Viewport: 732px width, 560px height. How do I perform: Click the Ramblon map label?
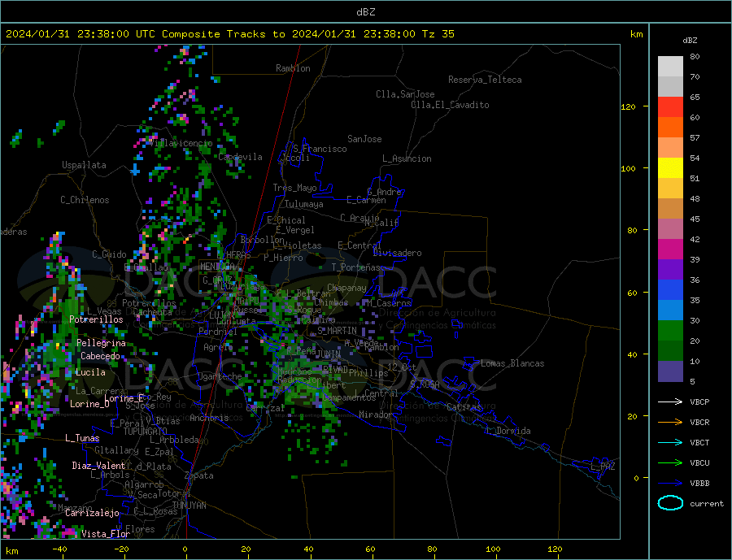pyautogui.click(x=293, y=68)
